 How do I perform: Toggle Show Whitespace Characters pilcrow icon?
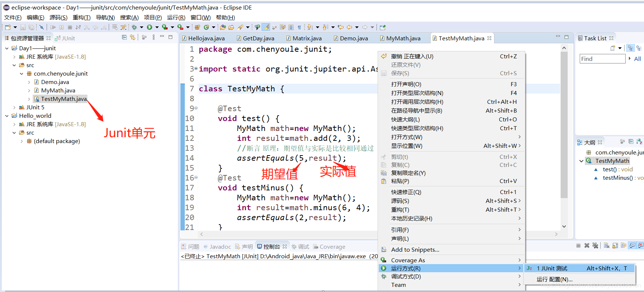(x=299, y=27)
